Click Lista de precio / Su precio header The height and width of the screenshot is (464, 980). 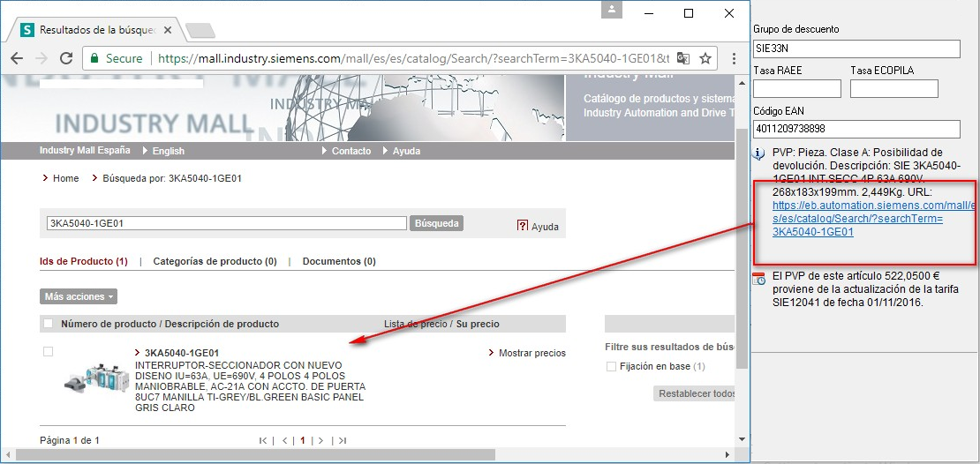[x=441, y=324]
